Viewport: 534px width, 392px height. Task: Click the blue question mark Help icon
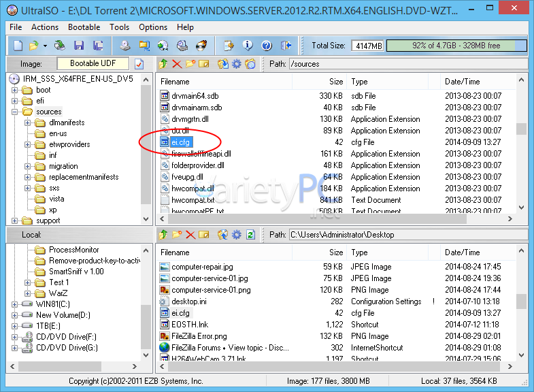click(x=266, y=46)
